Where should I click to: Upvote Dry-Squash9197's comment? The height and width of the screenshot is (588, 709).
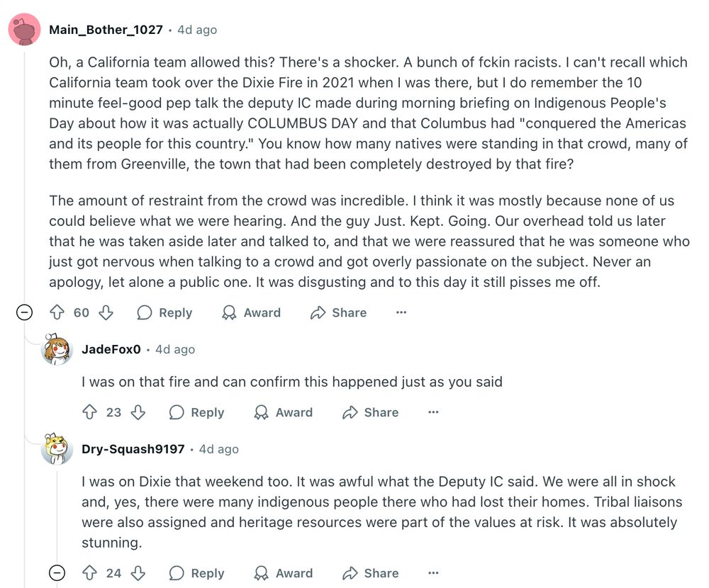tap(89, 573)
